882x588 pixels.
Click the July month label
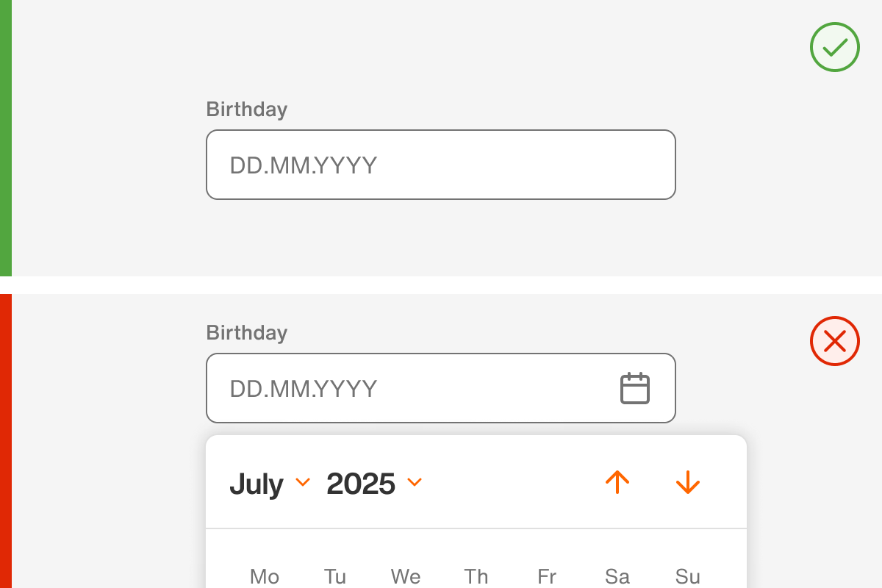click(257, 484)
